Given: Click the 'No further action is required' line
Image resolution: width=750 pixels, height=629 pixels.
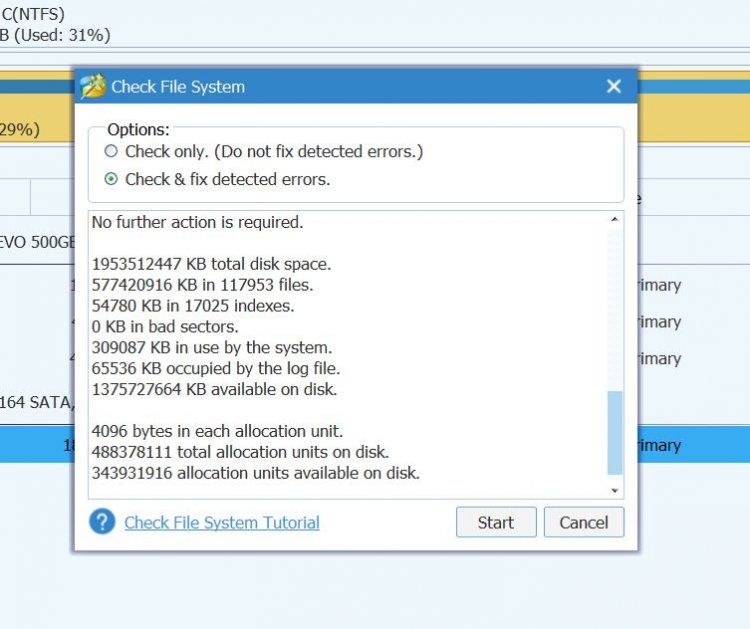Looking at the screenshot, I should tap(197, 222).
